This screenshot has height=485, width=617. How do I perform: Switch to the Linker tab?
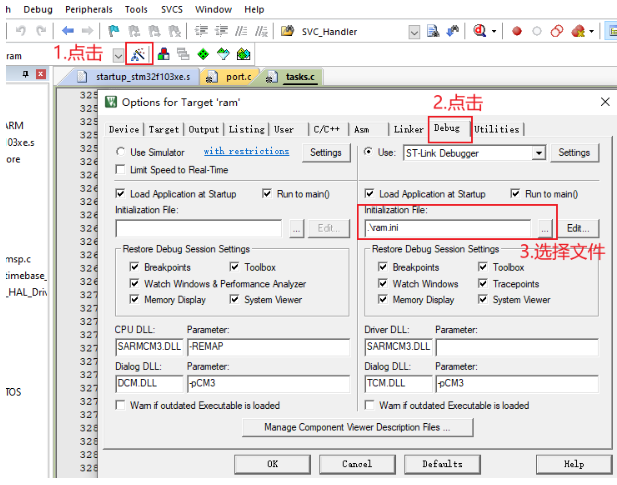[408, 129]
